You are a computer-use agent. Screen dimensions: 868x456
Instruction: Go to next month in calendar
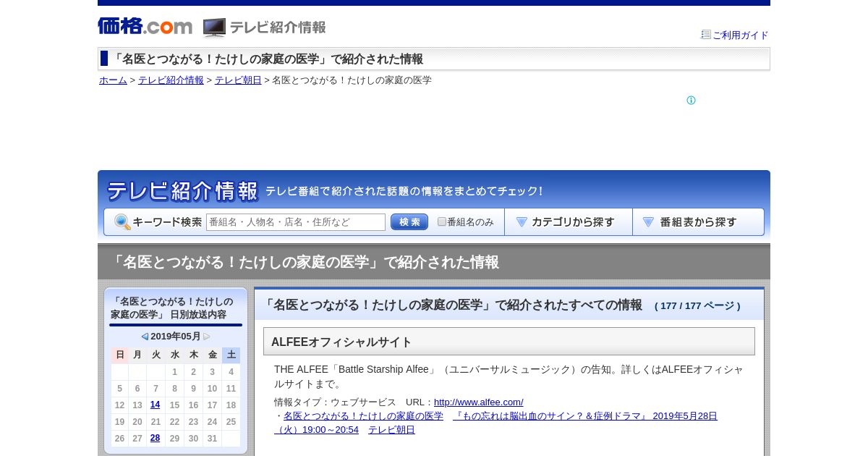tap(207, 337)
